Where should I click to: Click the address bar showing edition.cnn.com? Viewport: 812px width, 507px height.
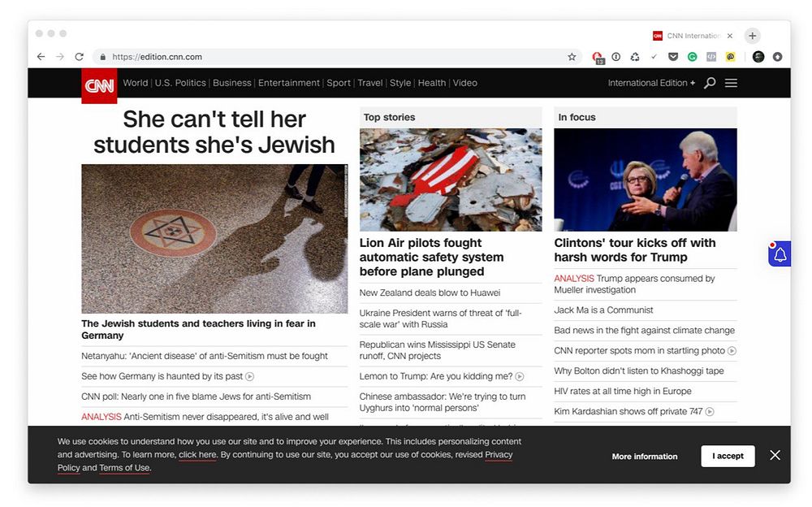coord(337,57)
